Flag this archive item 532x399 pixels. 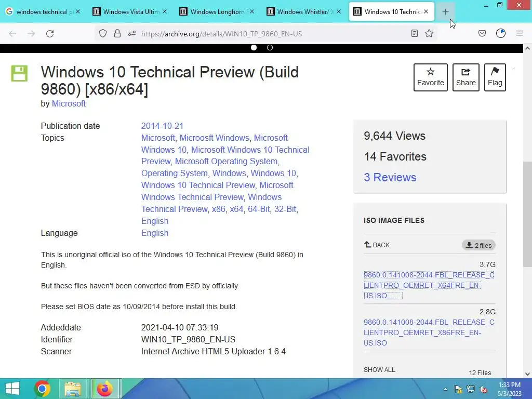(495, 77)
